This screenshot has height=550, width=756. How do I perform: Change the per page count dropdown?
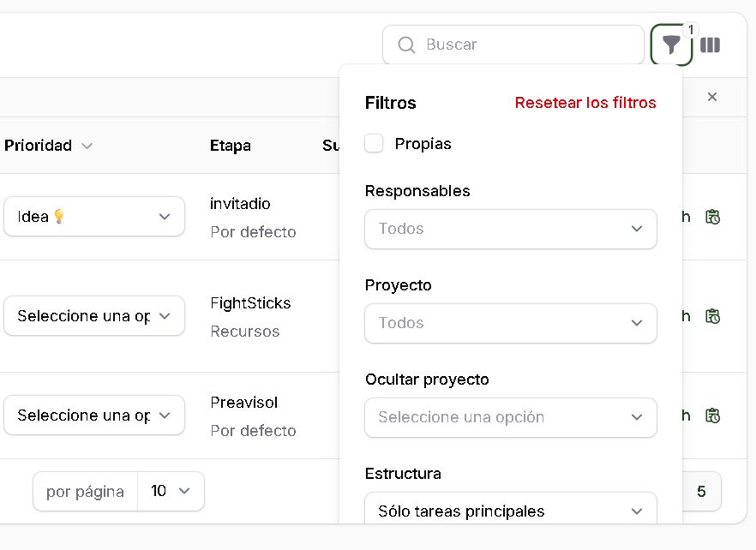click(171, 491)
